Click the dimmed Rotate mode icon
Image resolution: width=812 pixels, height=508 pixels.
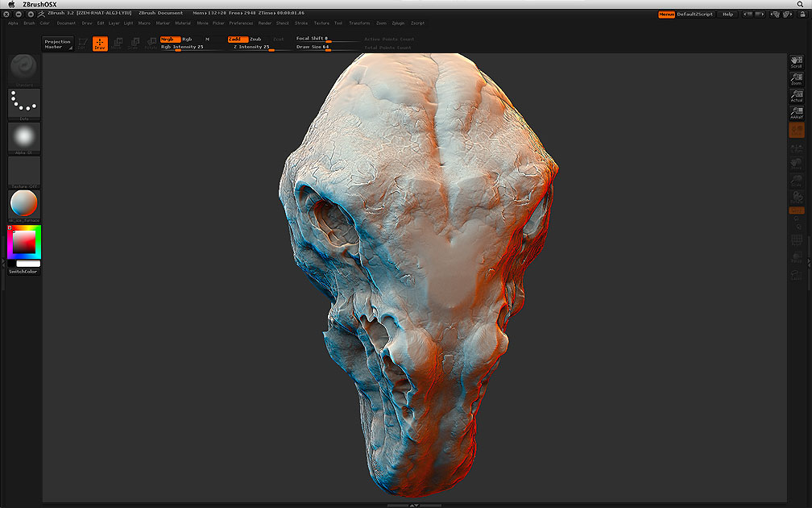(x=151, y=44)
